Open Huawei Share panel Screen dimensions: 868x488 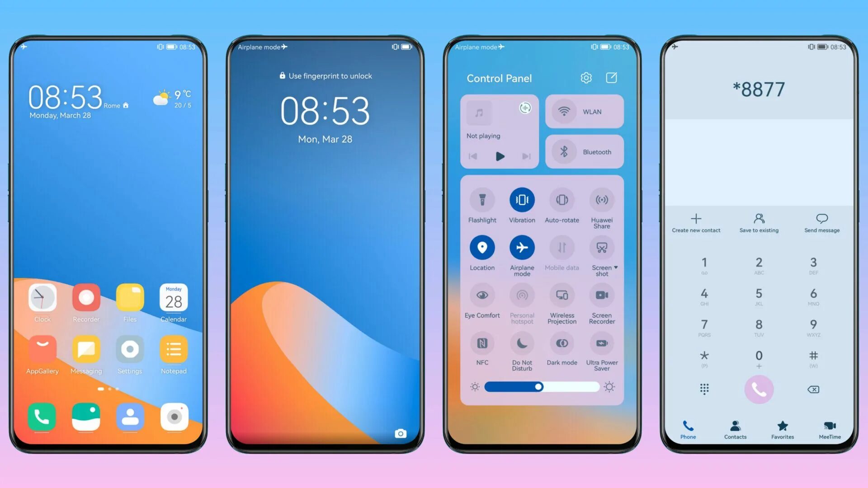[x=600, y=200]
